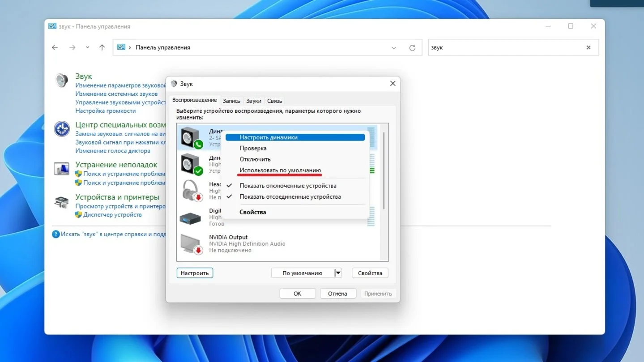Open the Devices and Printers icon
Screen dimensions: 644x362
(61, 202)
